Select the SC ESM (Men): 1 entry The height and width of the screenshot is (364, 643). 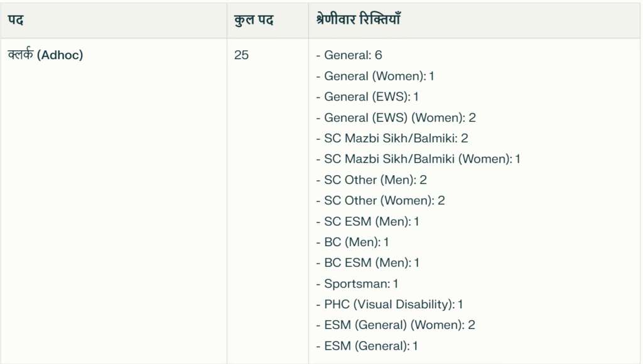[368, 222]
